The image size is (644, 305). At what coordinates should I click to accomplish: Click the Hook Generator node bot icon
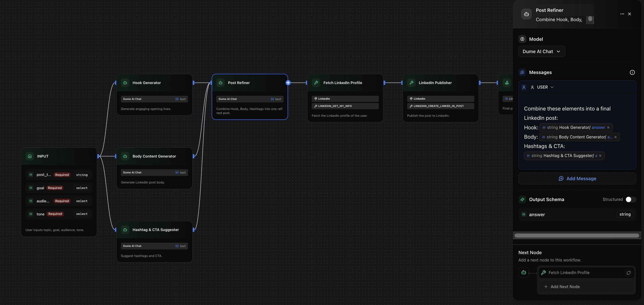coord(125,83)
